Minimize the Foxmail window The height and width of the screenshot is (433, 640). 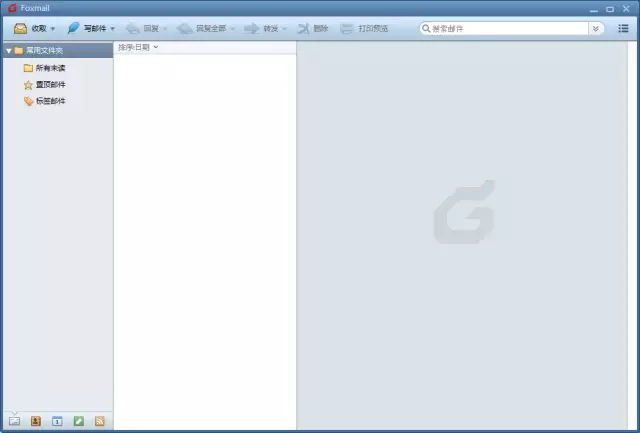[x=594, y=9]
